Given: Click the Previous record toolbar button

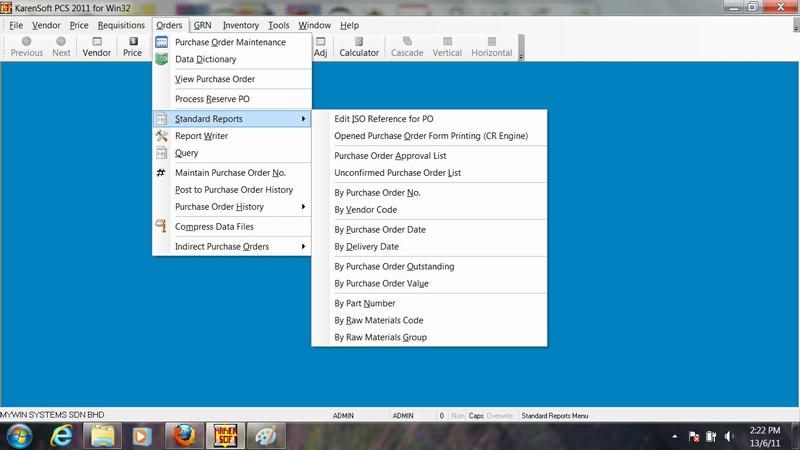Looking at the screenshot, I should click(x=27, y=47).
